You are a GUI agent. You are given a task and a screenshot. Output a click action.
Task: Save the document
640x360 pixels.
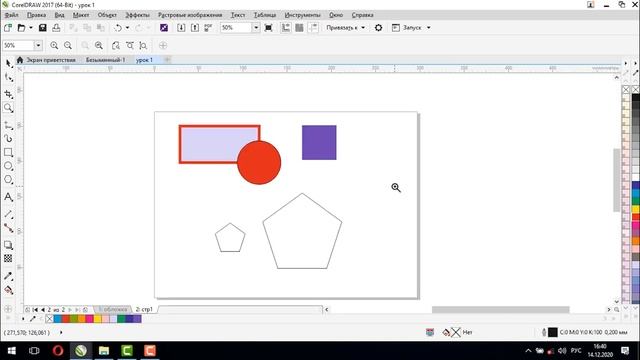coord(42,28)
